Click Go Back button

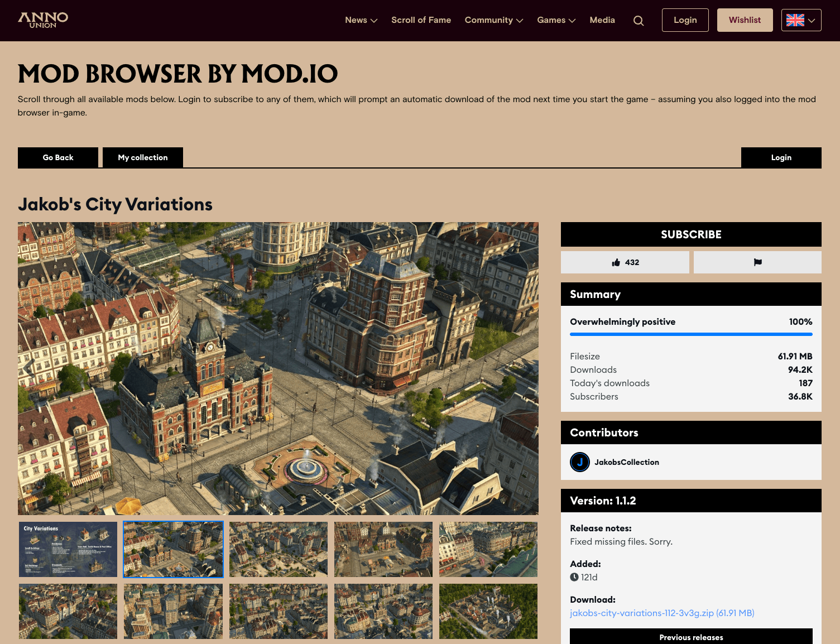click(x=58, y=157)
